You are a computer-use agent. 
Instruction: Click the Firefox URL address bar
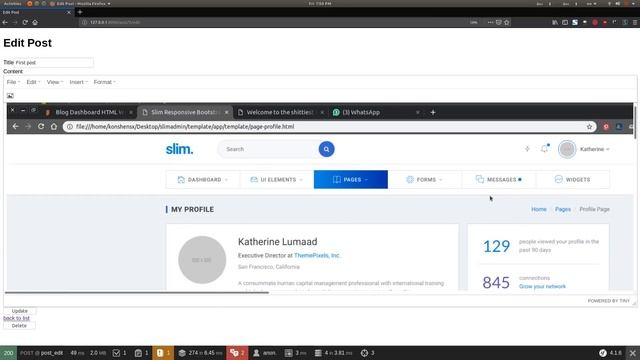point(273,22)
